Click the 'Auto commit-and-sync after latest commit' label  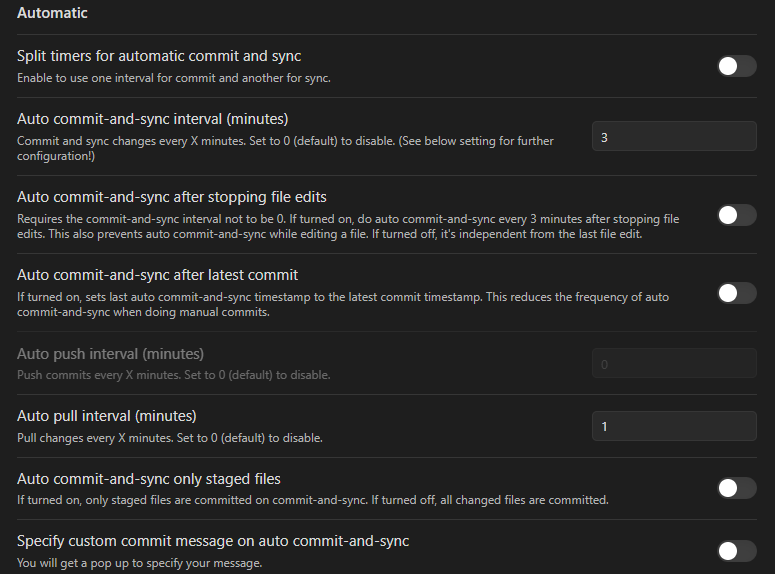[157, 274]
